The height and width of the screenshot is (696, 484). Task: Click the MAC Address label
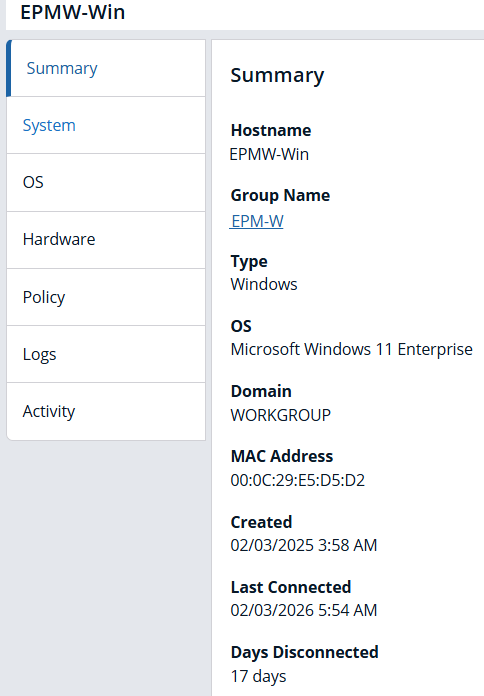point(282,456)
